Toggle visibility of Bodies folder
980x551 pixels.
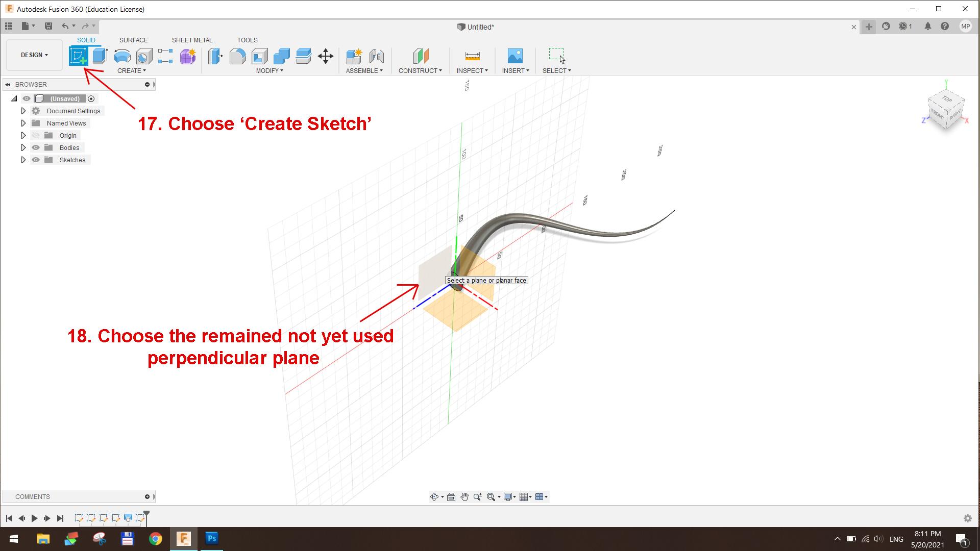(36, 147)
